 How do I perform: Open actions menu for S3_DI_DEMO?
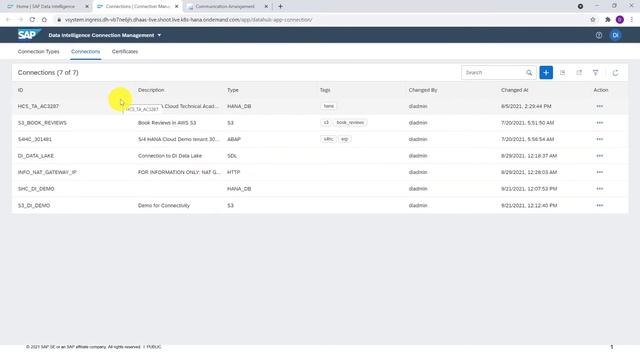coord(600,205)
